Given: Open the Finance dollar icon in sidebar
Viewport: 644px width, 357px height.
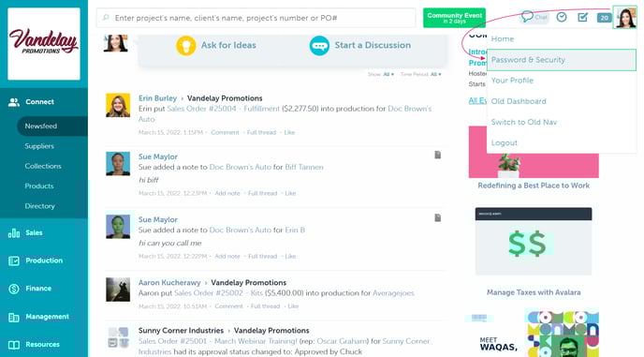Looking at the screenshot, I should (x=13, y=289).
